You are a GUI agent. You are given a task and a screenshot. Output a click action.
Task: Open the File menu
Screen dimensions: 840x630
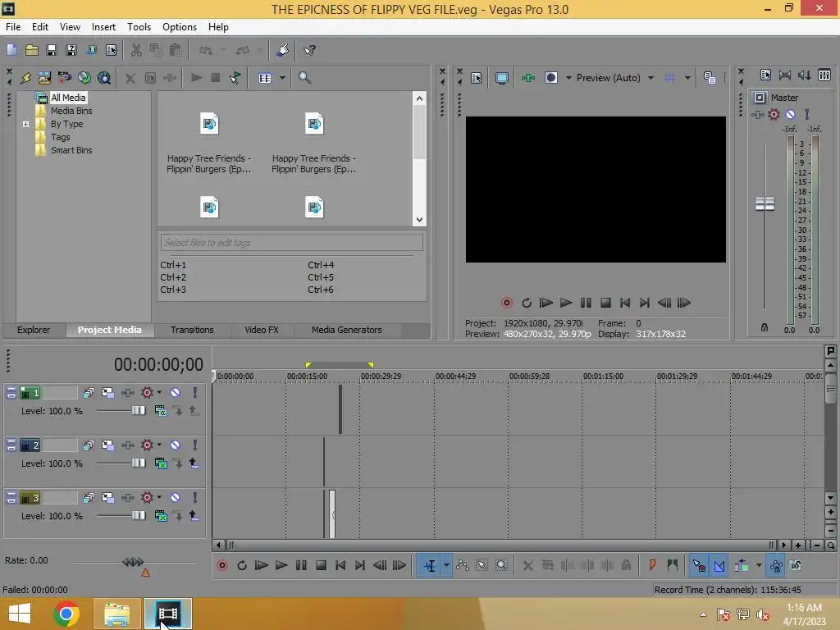(x=13, y=27)
